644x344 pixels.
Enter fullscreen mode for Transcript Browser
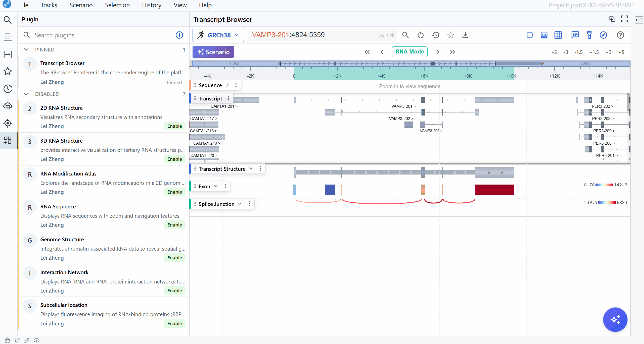(x=625, y=19)
